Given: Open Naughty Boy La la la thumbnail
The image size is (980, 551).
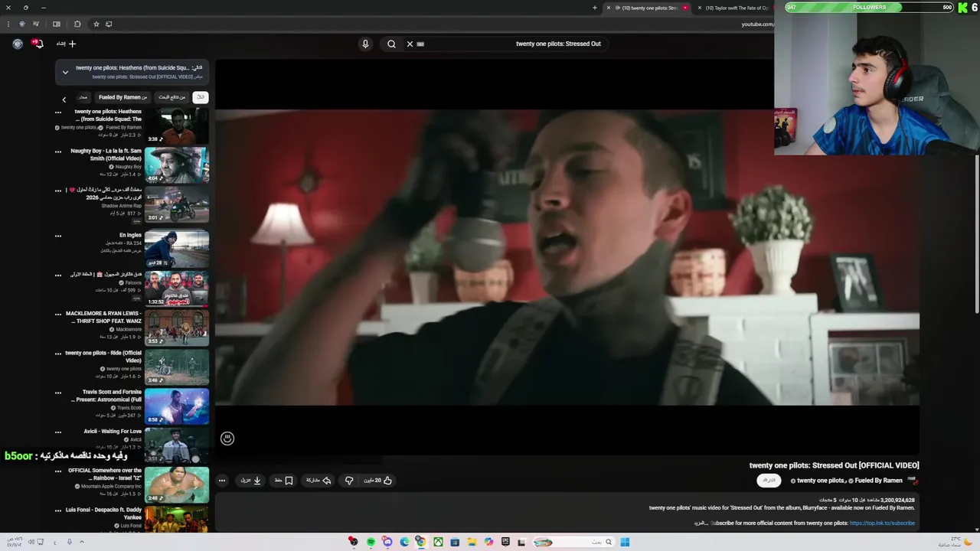Looking at the screenshot, I should 177,165.
